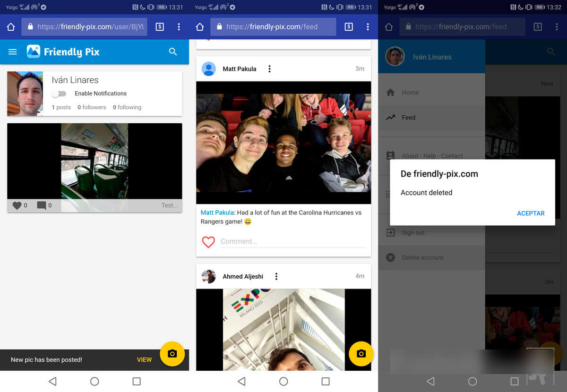Tap the heart icon under the bus photo

17,205
